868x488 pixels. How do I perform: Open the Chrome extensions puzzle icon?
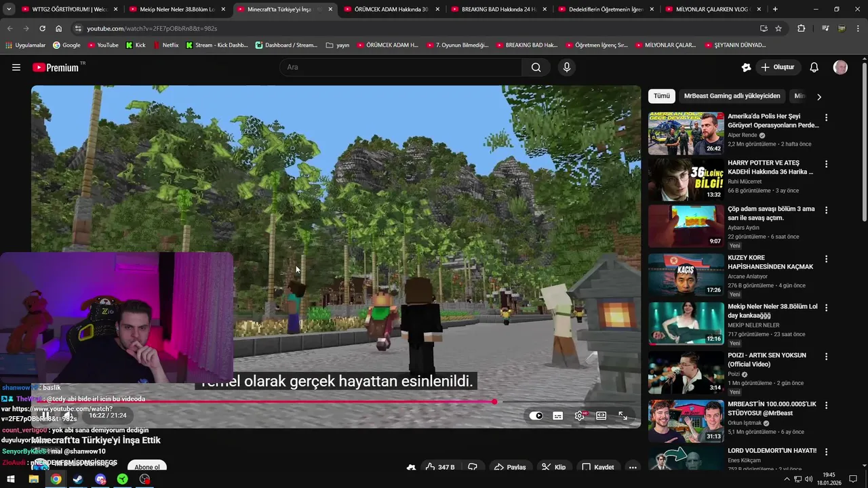(x=802, y=28)
